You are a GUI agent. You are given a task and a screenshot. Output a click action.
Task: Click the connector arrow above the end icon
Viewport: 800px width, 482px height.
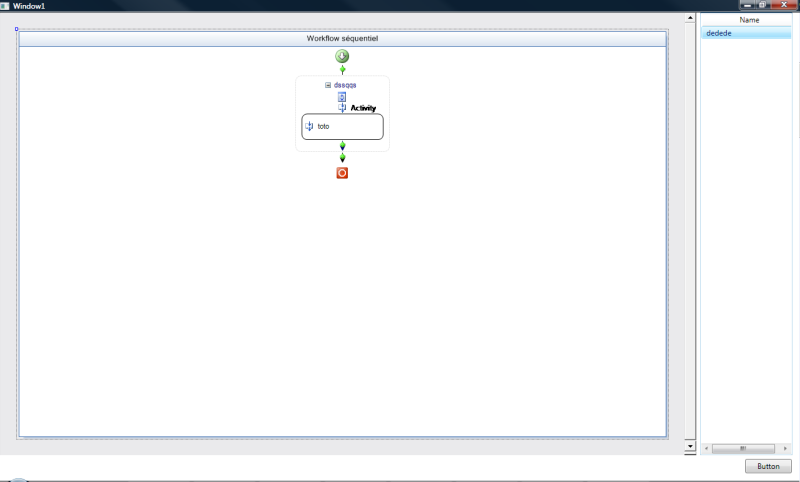[342, 157]
